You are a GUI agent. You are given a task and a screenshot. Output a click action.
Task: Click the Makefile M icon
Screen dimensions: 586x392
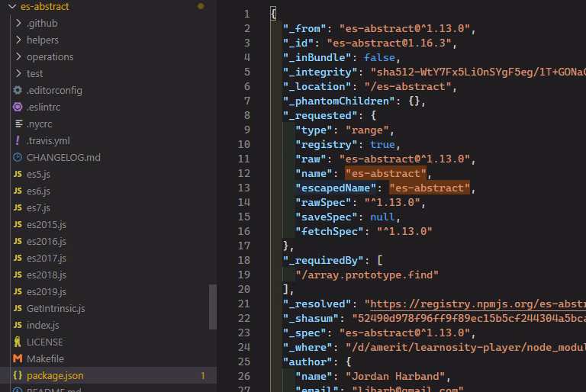(x=18, y=358)
